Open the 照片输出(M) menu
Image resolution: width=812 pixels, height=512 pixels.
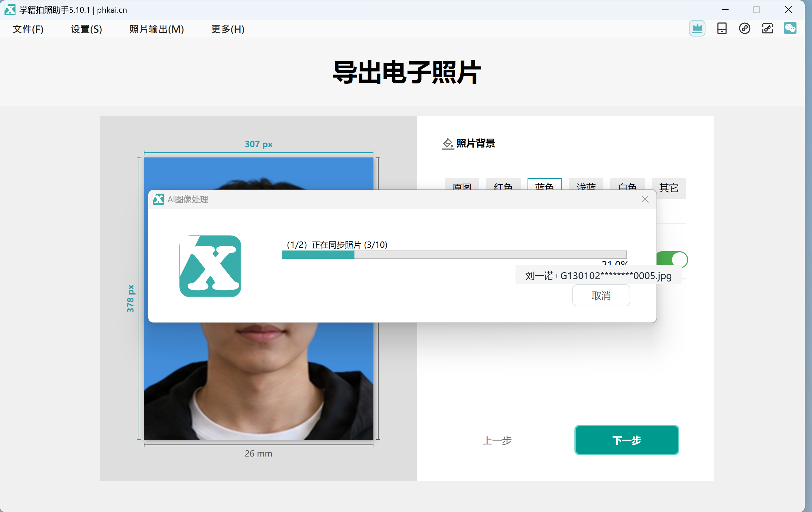coord(157,29)
